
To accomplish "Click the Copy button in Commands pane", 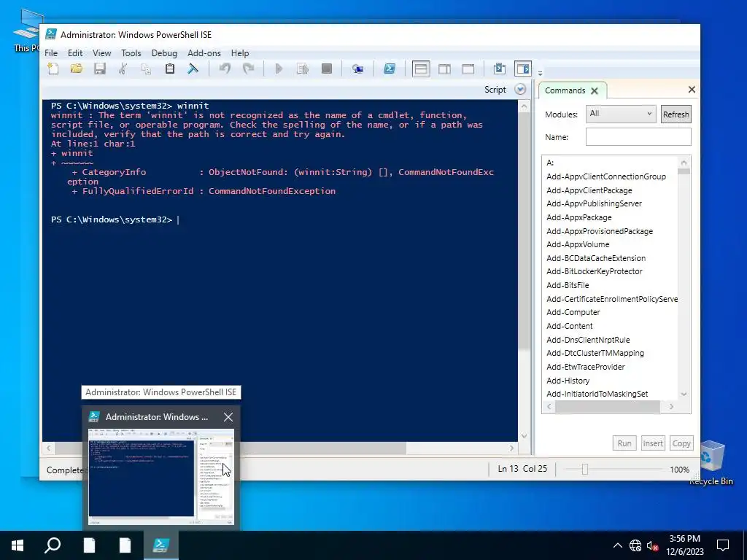I will click(x=681, y=443).
